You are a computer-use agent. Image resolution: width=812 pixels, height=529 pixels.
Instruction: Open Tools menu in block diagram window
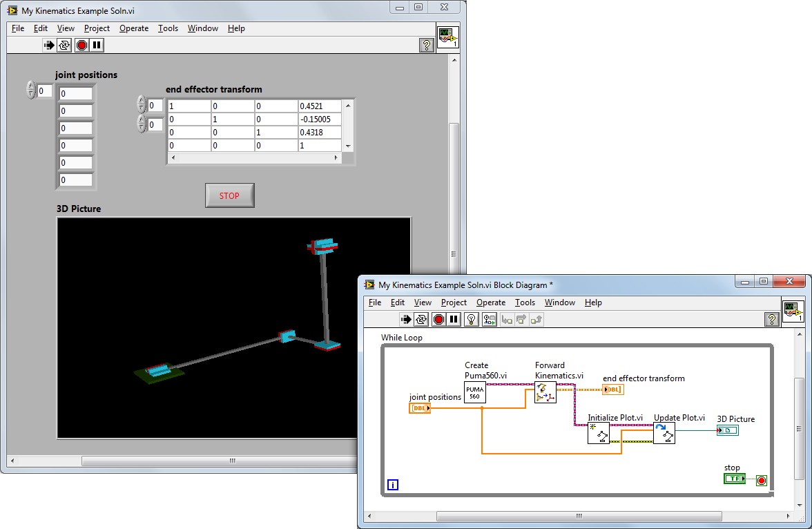525,302
